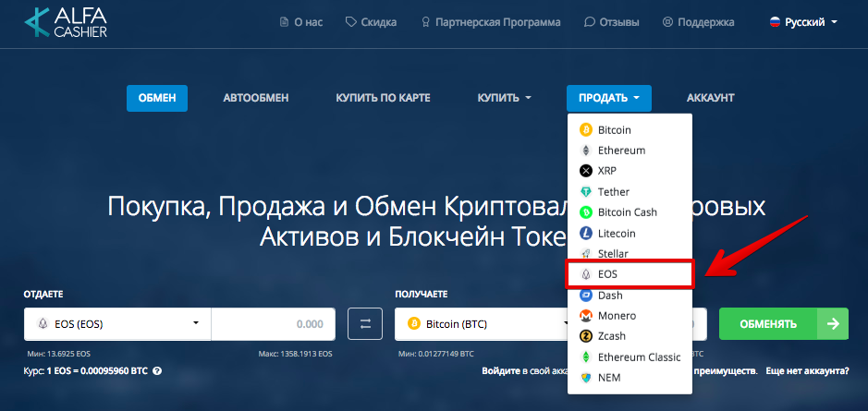868x411 pixels.
Task: Click the Stellar rocket icon
Action: click(x=586, y=254)
